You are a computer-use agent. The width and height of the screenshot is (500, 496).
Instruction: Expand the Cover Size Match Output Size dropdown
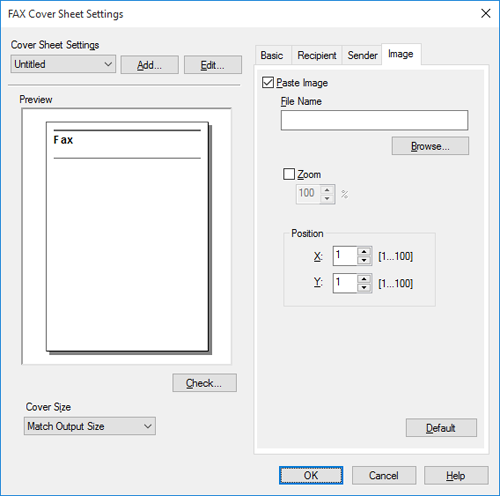(x=90, y=426)
